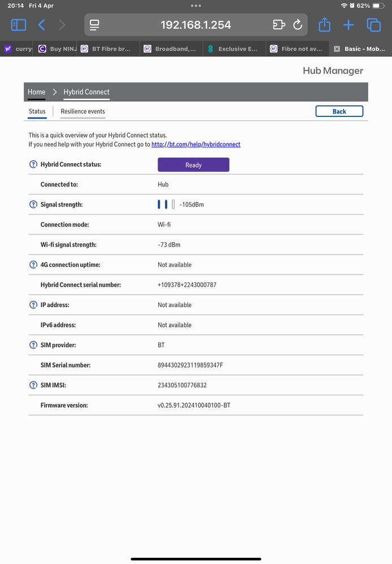Viewport: 392px width, 564px height.
Task: Click help icon beside SIM provider
Action: click(33, 345)
